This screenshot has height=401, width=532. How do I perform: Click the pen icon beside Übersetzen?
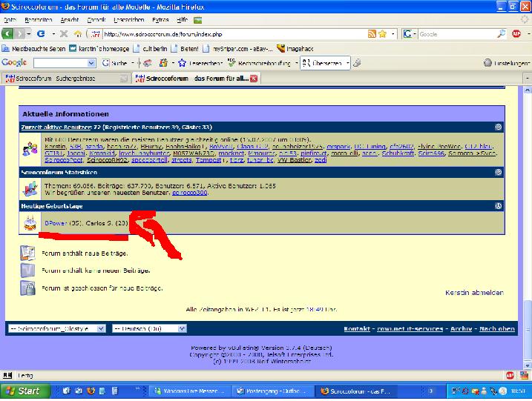click(357, 63)
